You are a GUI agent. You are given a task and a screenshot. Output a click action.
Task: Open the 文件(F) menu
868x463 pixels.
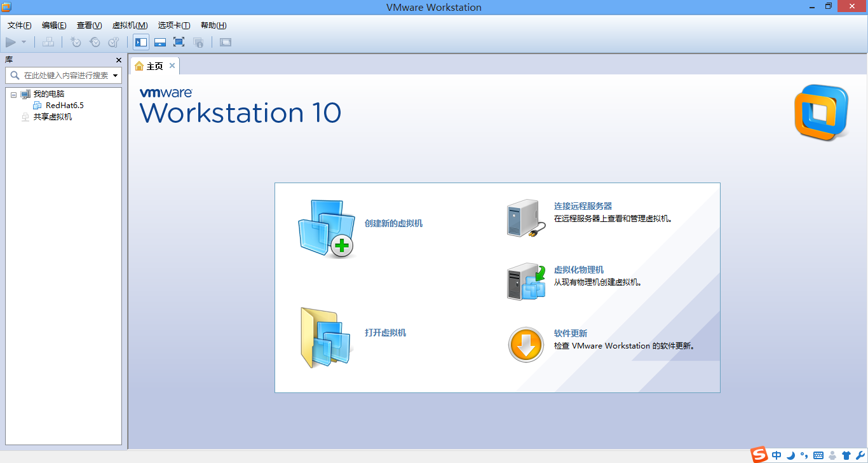(19, 25)
